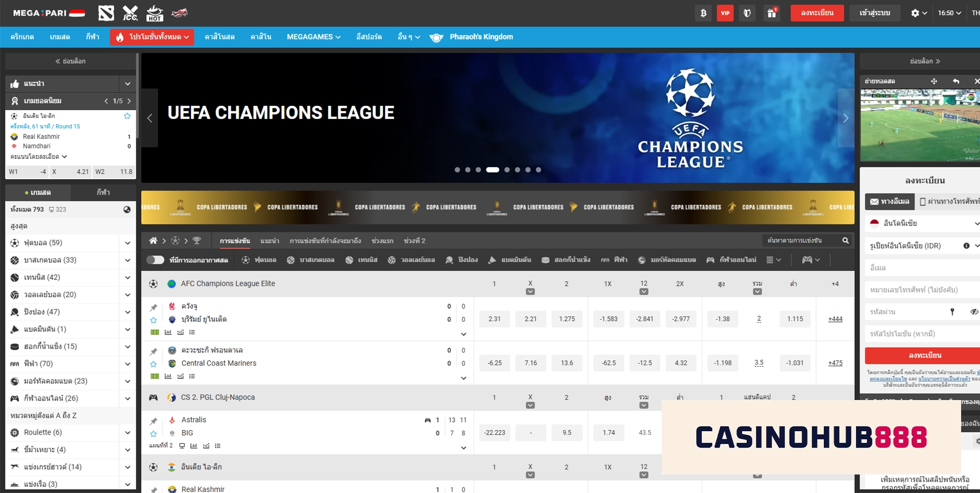980x493 pixels.
Task: Pin the Astralis vs BIG match
Action: click(x=153, y=421)
